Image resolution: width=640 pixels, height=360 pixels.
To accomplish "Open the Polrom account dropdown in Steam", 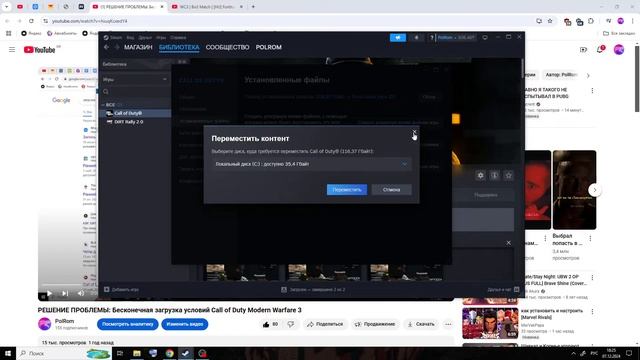I will [x=456, y=38].
